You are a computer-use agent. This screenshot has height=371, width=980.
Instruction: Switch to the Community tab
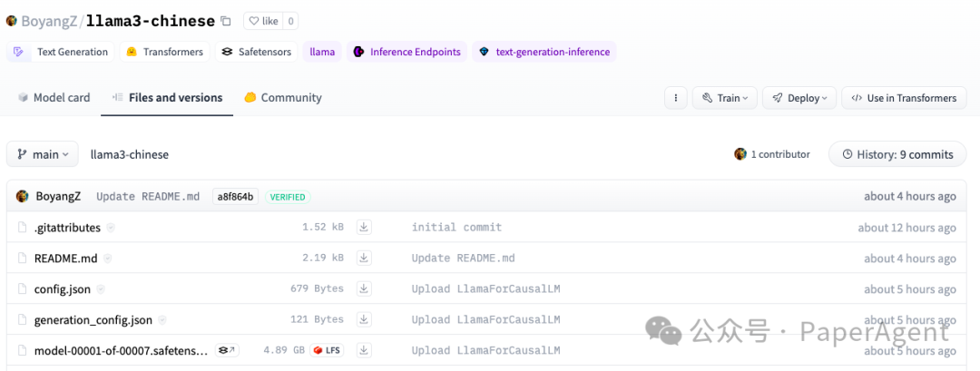(283, 97)
